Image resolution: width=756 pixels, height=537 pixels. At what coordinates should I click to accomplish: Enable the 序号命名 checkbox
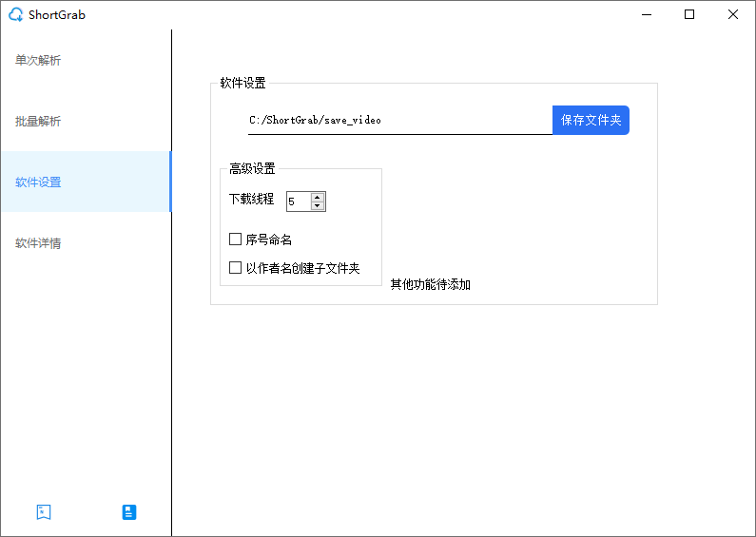coord(236,240)
